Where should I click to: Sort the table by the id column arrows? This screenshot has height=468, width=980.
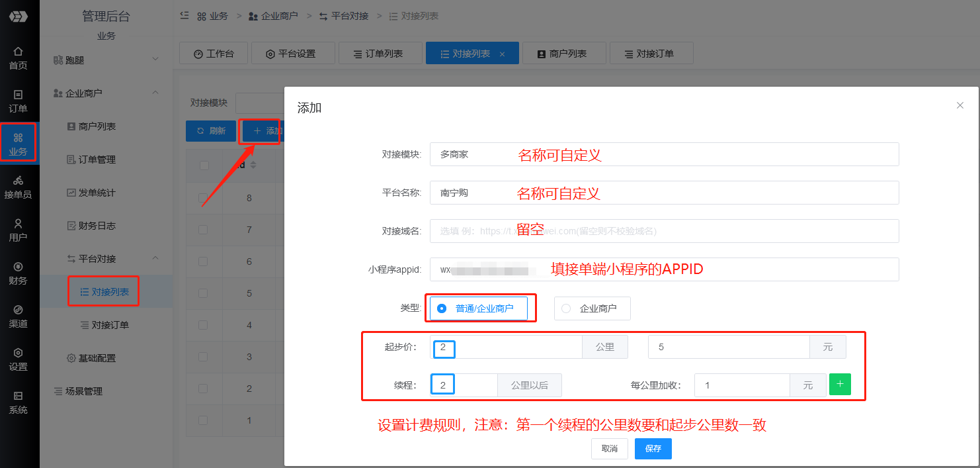click(x=253, y=165)
